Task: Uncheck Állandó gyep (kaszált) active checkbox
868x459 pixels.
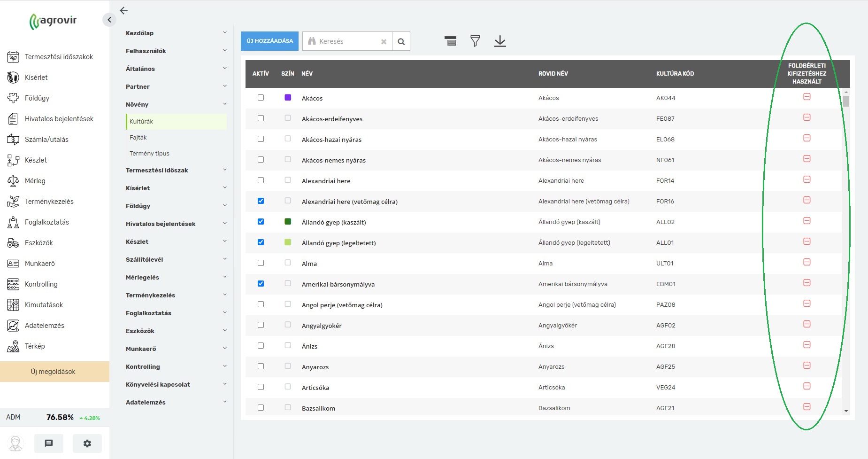Action: point(261,222)
